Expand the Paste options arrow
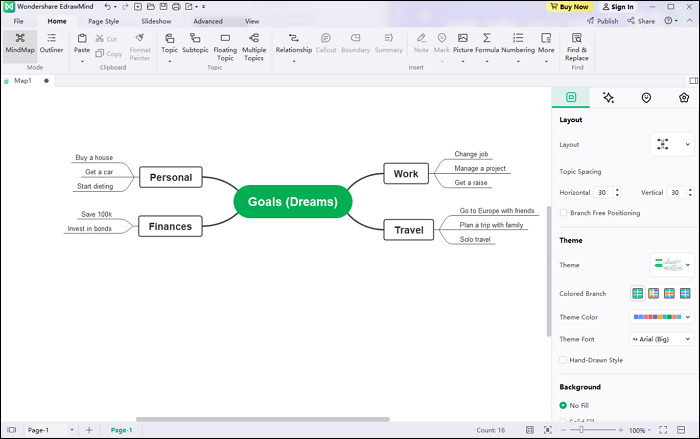Image resolution: width=700 pixels, height=439 pixels. (x=82, y=61)
